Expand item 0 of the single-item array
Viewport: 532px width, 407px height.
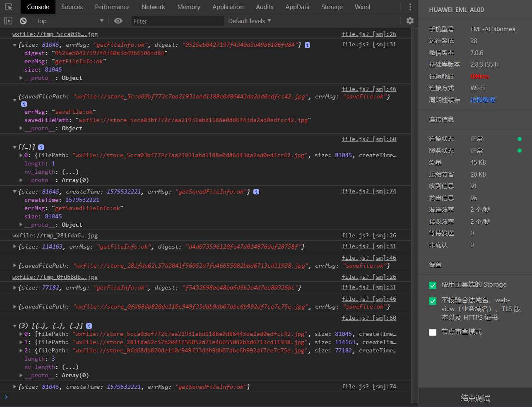tap(21, 156)
